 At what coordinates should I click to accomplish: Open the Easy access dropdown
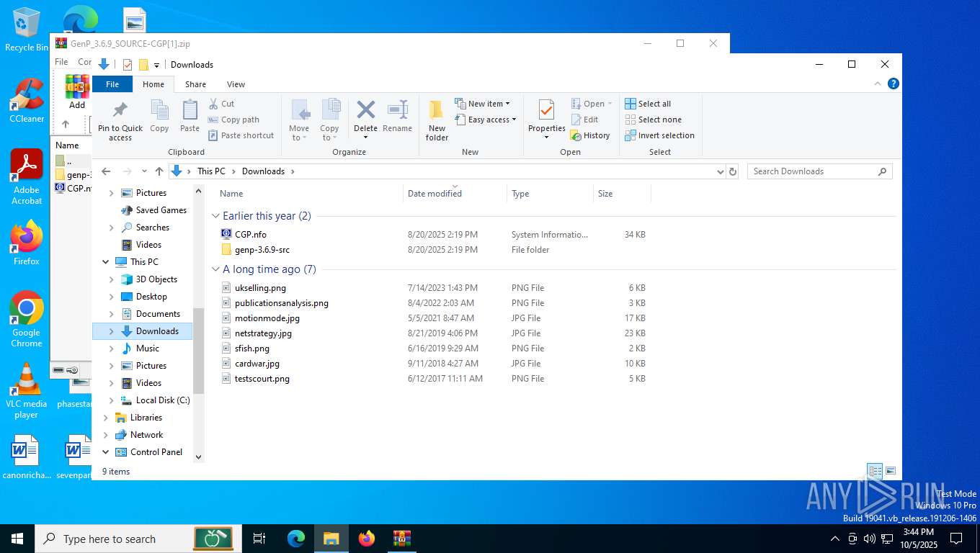click(486, 120)
